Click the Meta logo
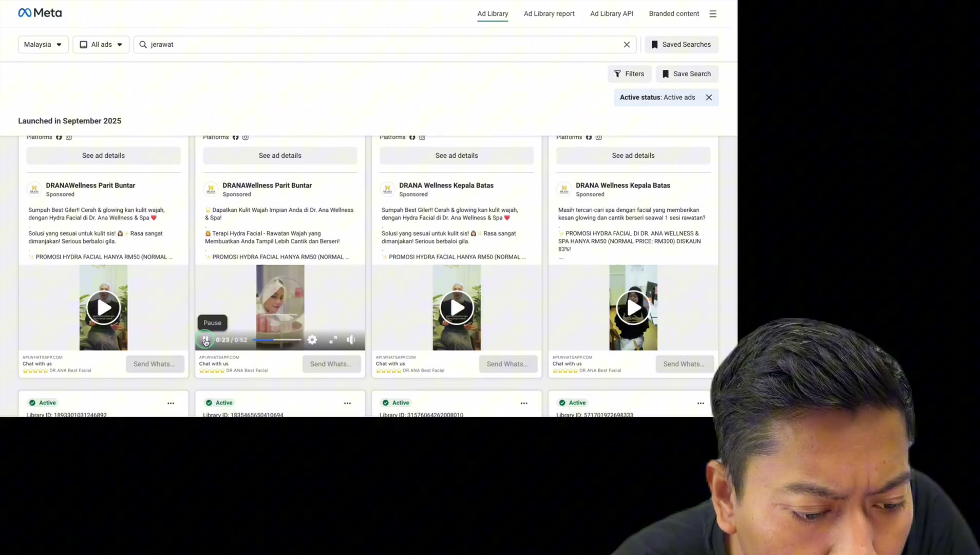The width and height of the screenshot is (980, 555). click(40, 13)
